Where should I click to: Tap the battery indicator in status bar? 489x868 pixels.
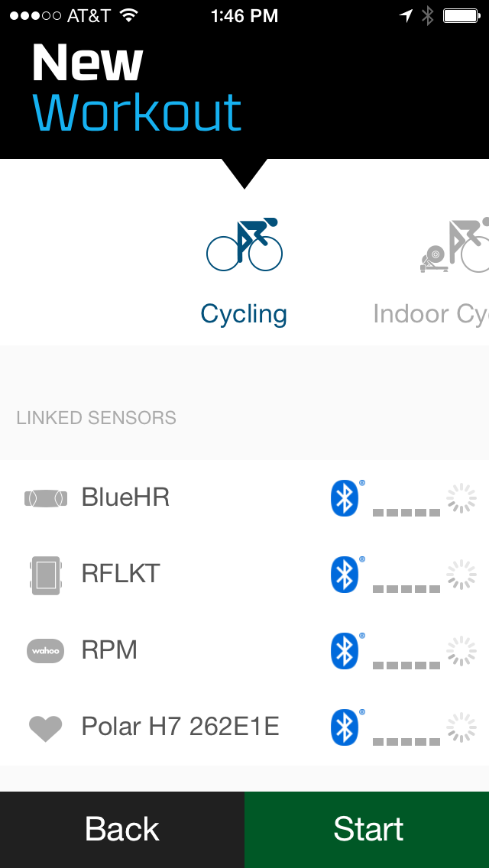461,16
